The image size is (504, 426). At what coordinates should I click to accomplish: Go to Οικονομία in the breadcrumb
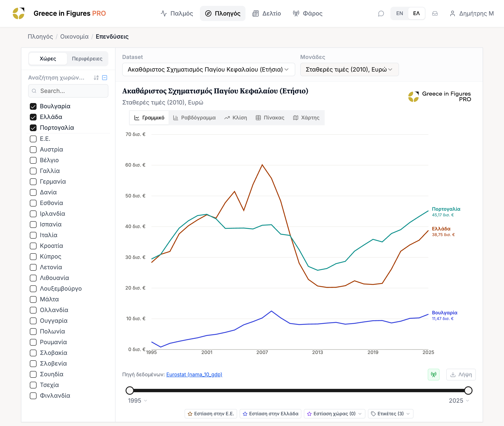pyautogui.click(x=74, y=37)
